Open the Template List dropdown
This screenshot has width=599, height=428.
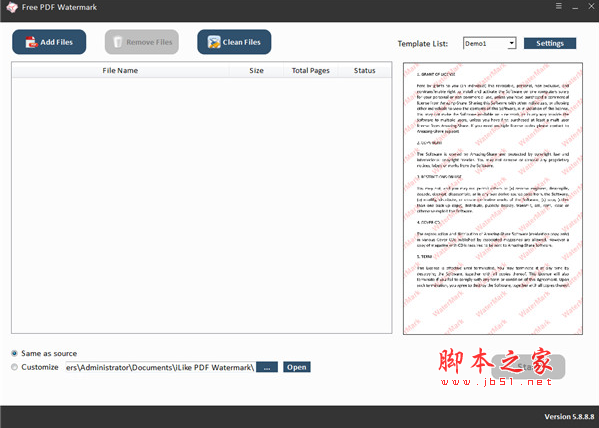489,43
